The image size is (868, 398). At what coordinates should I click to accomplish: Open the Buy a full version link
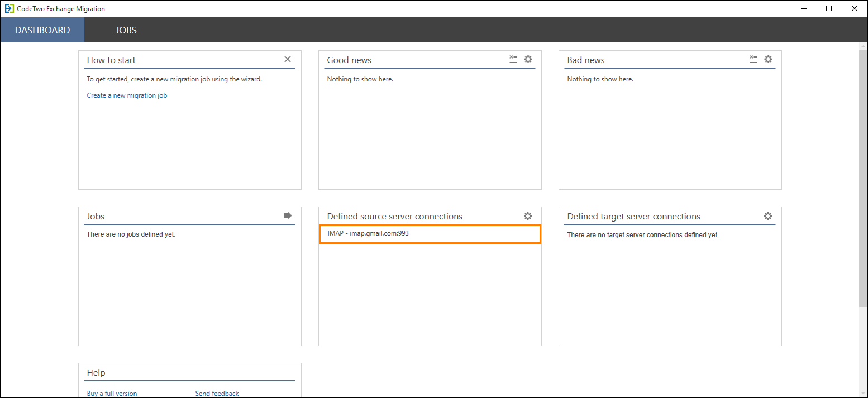click(112, 394)
